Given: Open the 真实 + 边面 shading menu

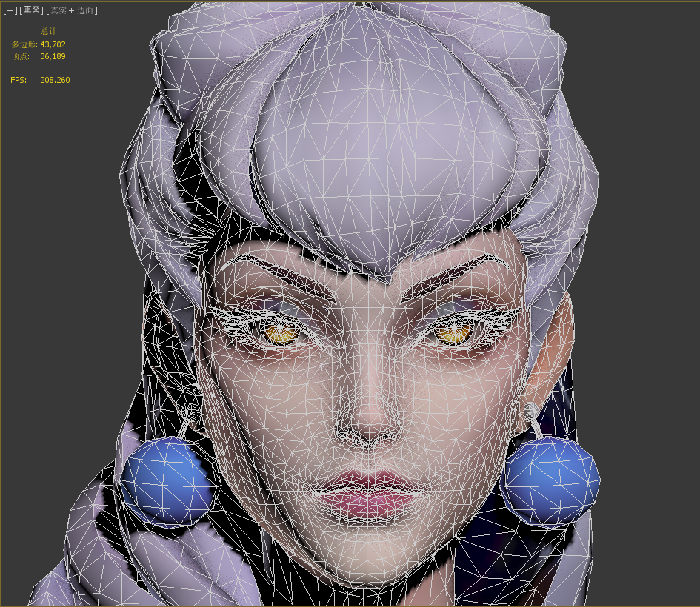Looking at the screenshot, I should (x=72, y=10).
